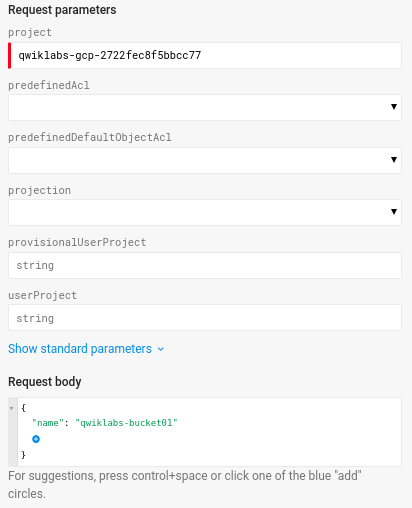The width and height of the screenshot is (412, 508).
Task: Click the Request parameters heading
Action: click(x=62, y=10)
